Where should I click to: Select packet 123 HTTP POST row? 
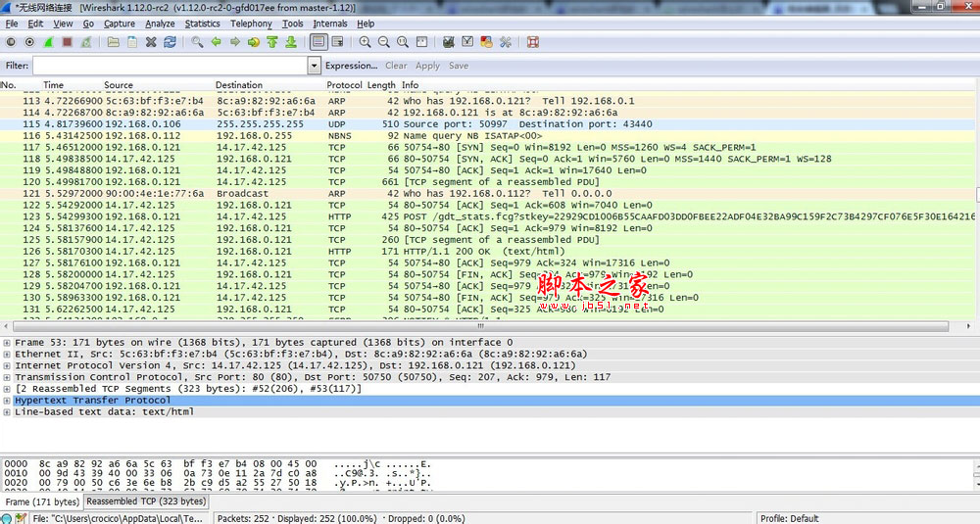click(487, 216)
